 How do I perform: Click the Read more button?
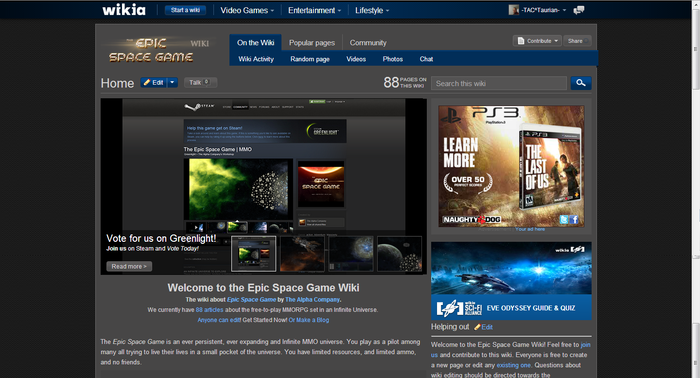tap(129, 266)
